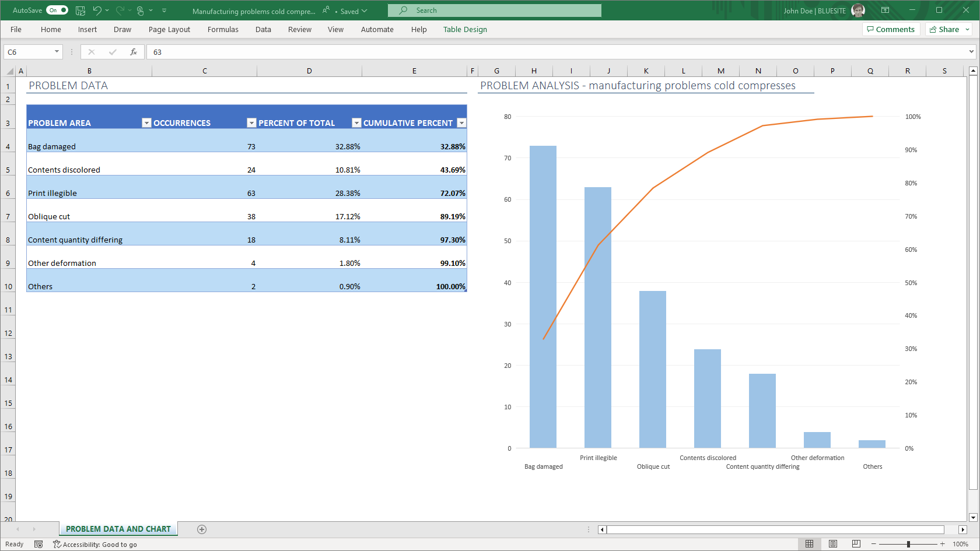
Task: Click the Insert Function fx icon
Action: (134, 52)
